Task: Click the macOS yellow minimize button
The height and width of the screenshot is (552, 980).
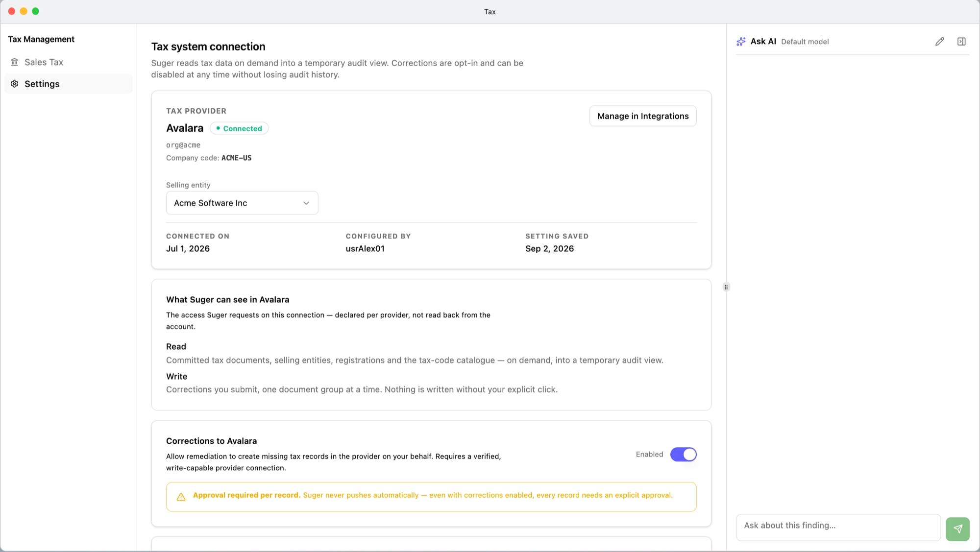Action: [x=24, y=11]
